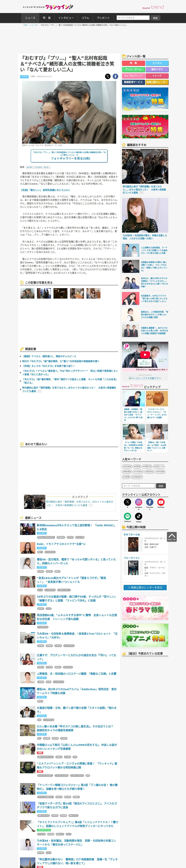186x868 pixels.
Task: Click 映画公開カレンダーを見る button
Action: (145, 587)
